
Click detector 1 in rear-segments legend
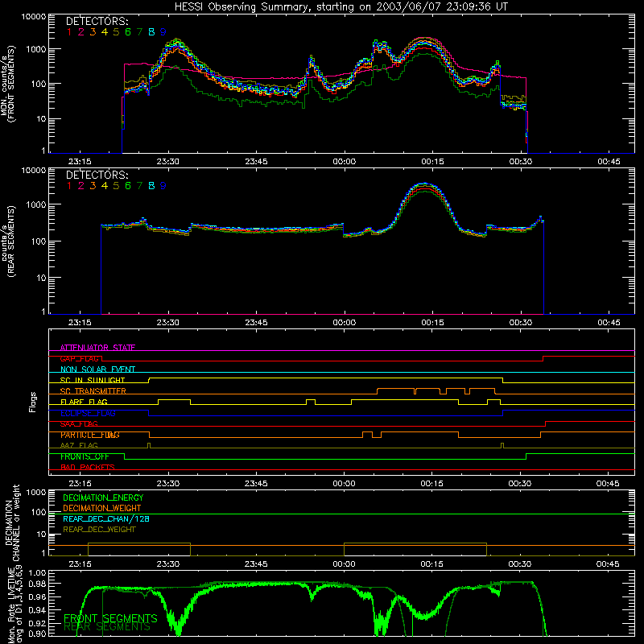coord(69,186)
